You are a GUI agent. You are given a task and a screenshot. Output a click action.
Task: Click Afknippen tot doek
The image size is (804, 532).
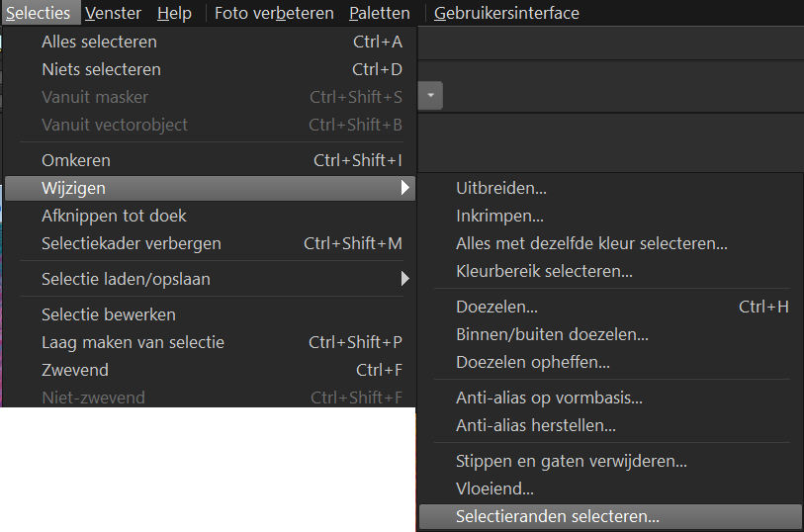(x=211, y=216)
